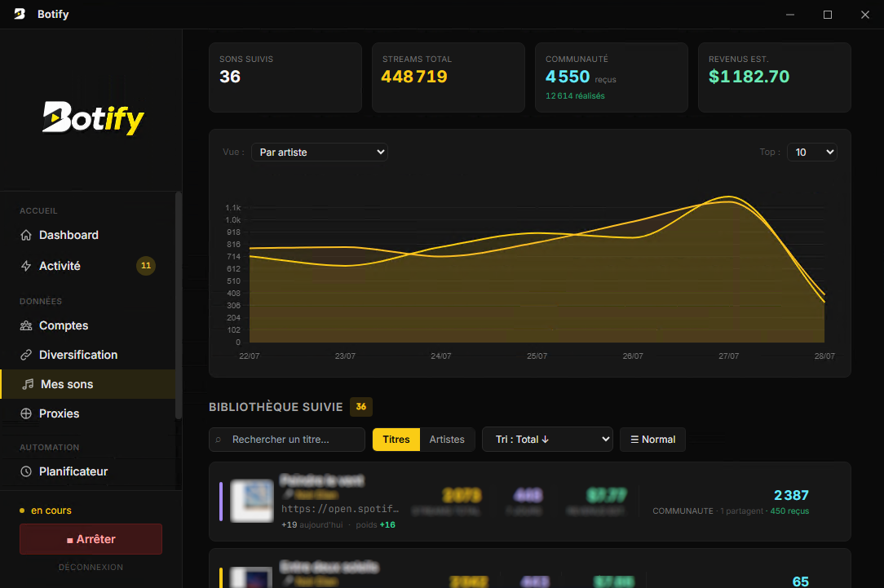Click the Botify title bar icon

pyautogui.click(x=20, y=14)
